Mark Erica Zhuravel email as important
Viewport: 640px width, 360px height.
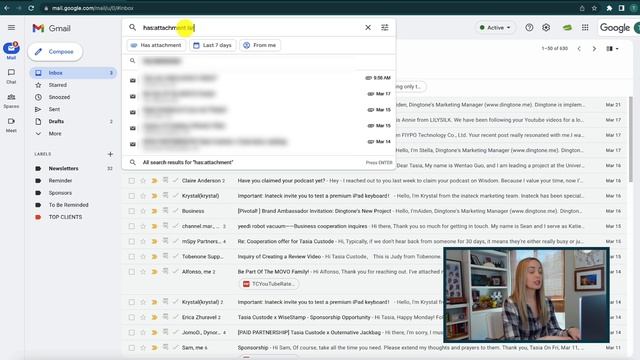pyautogui.click(x=154, y=317)
